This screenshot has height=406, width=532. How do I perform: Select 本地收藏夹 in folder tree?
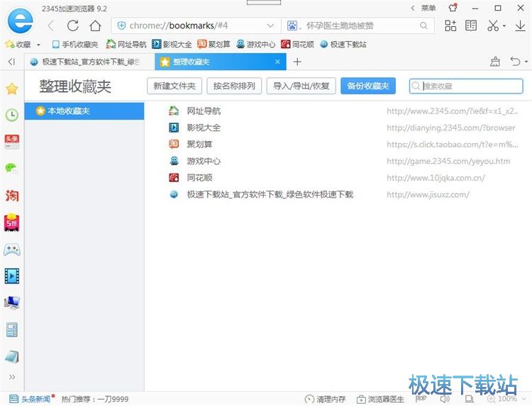(x=84, y=111)
